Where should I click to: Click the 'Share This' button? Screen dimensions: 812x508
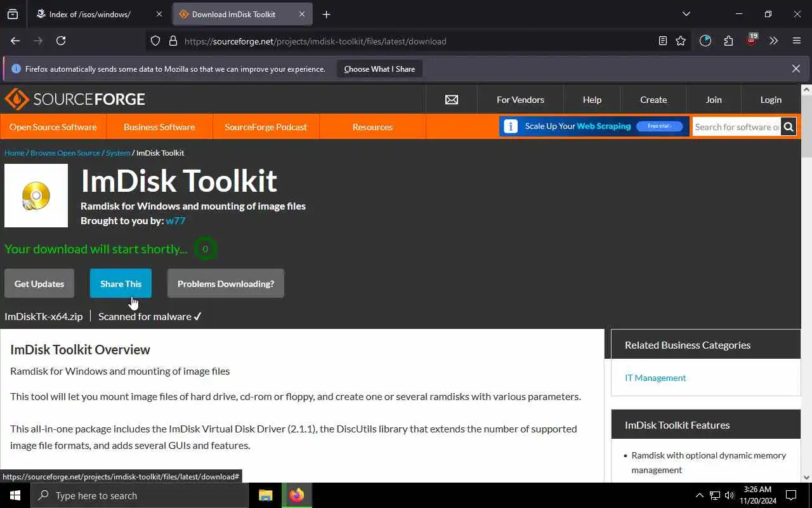[121, 284]
